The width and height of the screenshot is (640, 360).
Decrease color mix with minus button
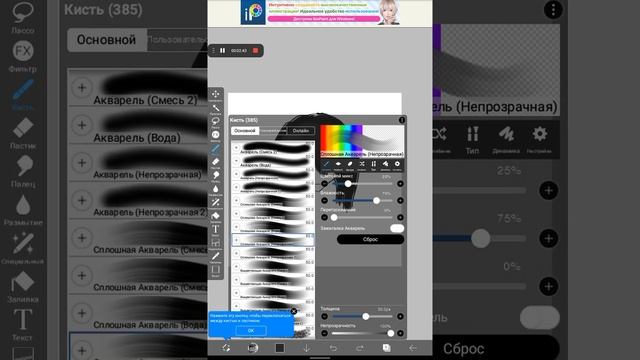[x=324, y=184]
